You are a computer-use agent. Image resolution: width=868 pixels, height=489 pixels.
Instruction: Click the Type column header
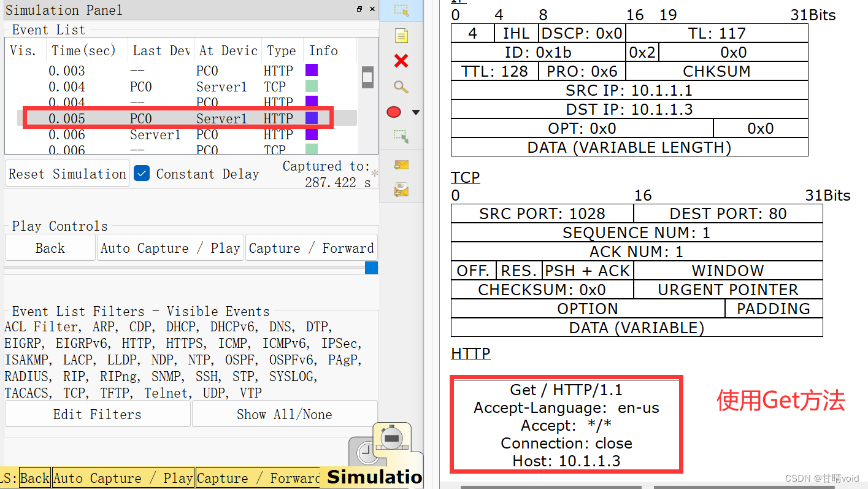pos(282,50)
